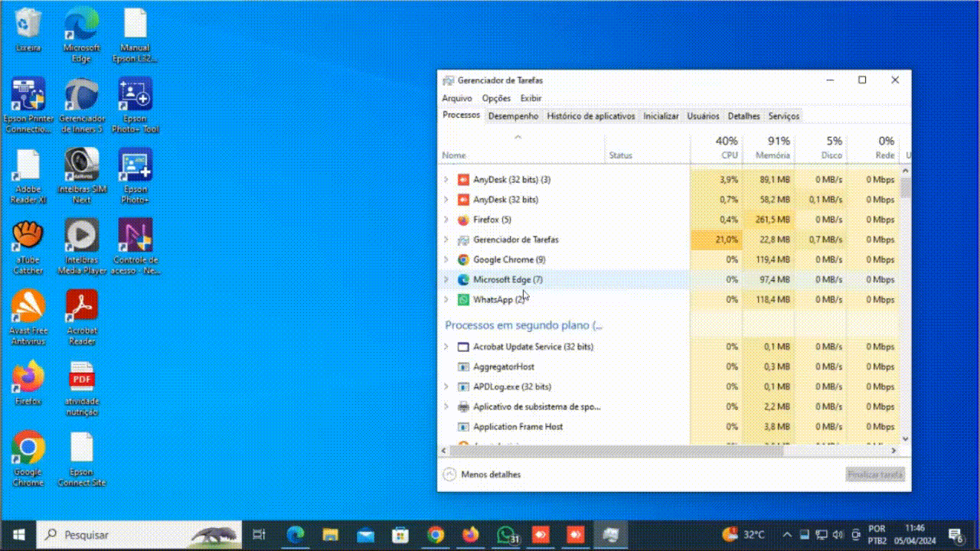Image resolution: width=980 pixels, height=551 pixels.
Task: Select Epson Printer Connection desktop icon
Action: (x=28, y=105)
